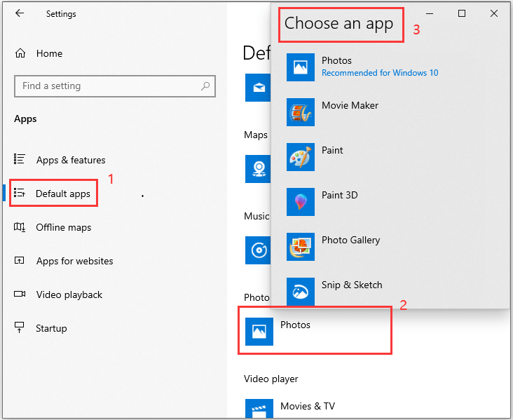
Task: Click the Default apps sidebar icon
Action: click(x=20, y=193)
